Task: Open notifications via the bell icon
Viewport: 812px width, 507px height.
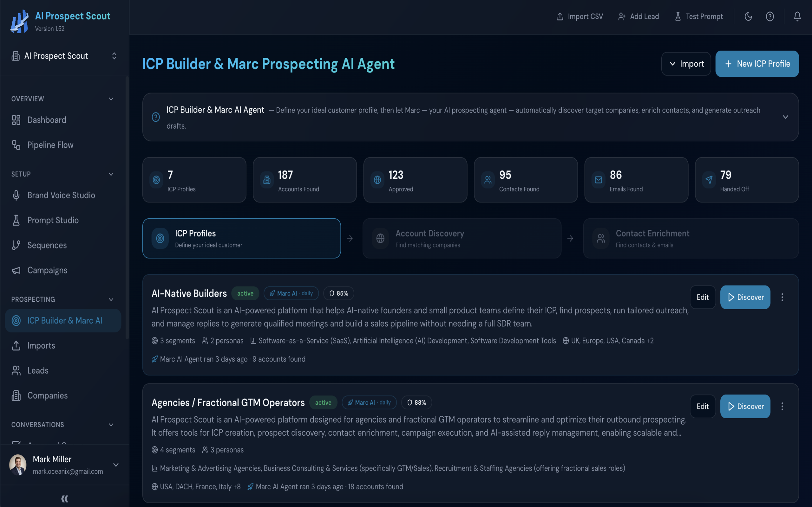Action: point(798,16)
